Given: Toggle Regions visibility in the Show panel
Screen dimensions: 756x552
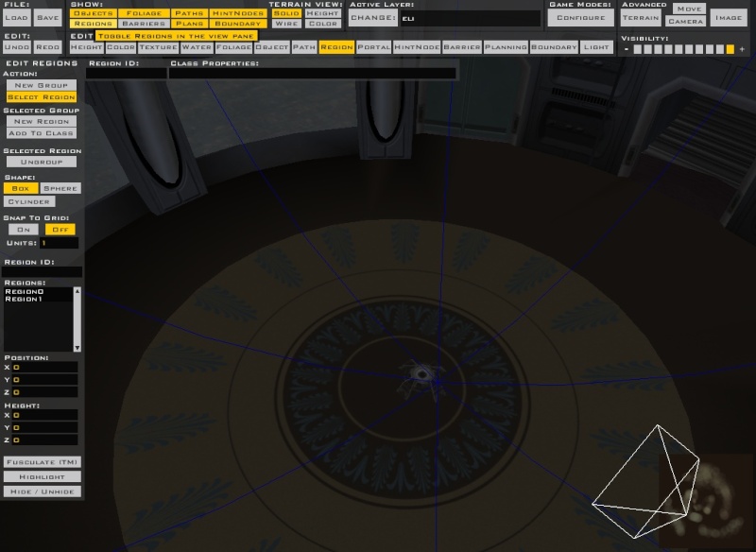Looking at the screenshot, I should click(x=94, y=24).
